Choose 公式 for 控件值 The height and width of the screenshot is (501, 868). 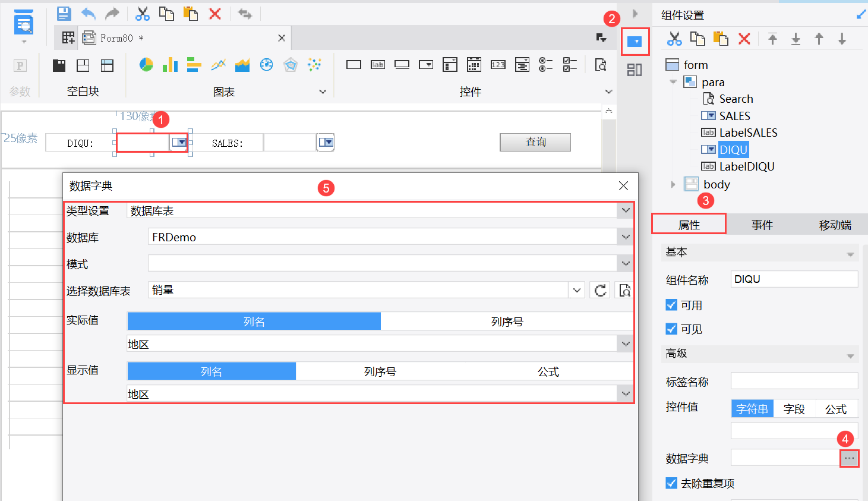coord(836,409)
